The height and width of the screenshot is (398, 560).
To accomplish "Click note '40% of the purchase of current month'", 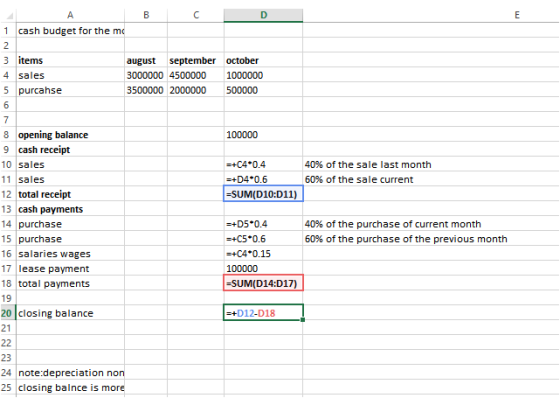I will [393, 224].
